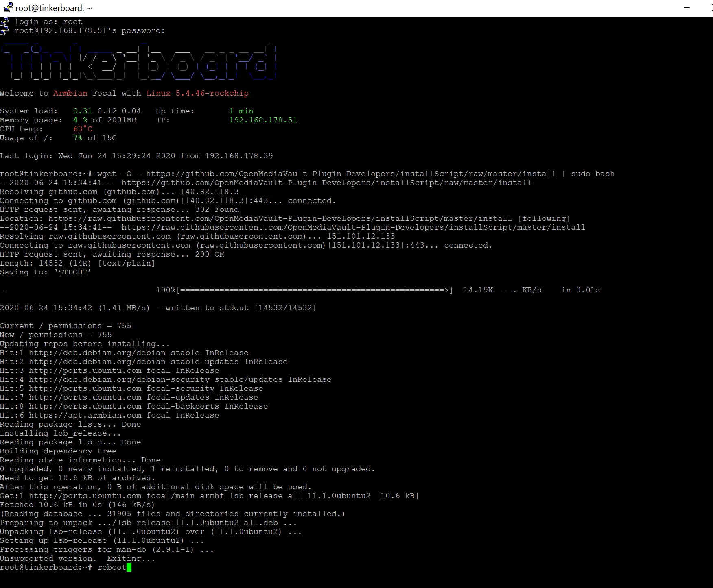Screen dimensions: 713x588
Task: Click "Resolving github.com" line
Action: (119, 192)
